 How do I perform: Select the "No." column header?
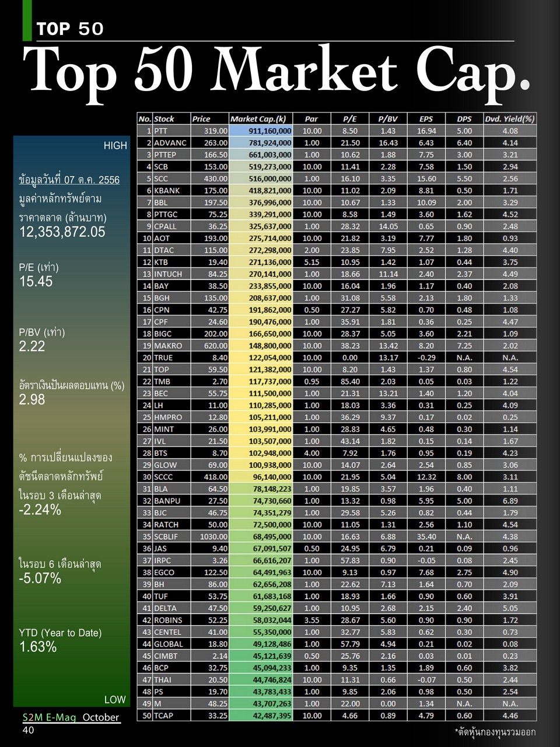[145, 118]
